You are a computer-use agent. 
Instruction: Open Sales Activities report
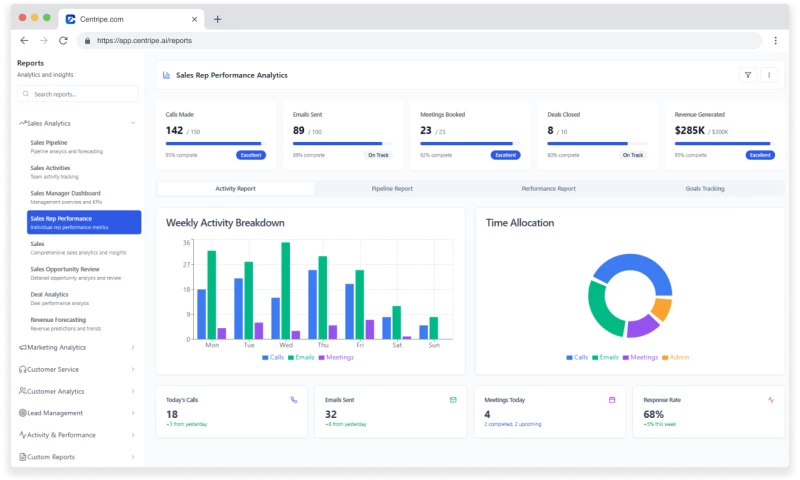point(84,172)
